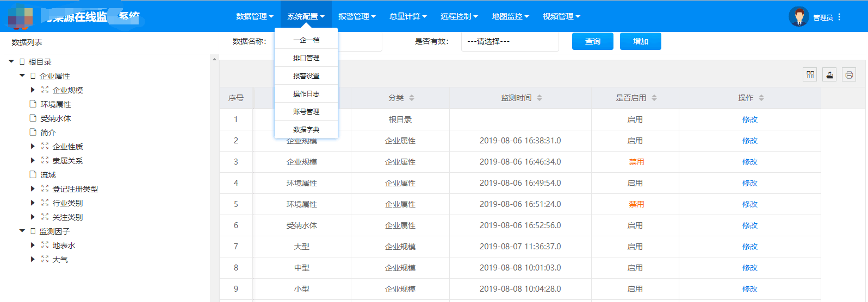Screen dimensions: 868x302
Task: Click the file icon next to 流域
Action: 33,174
